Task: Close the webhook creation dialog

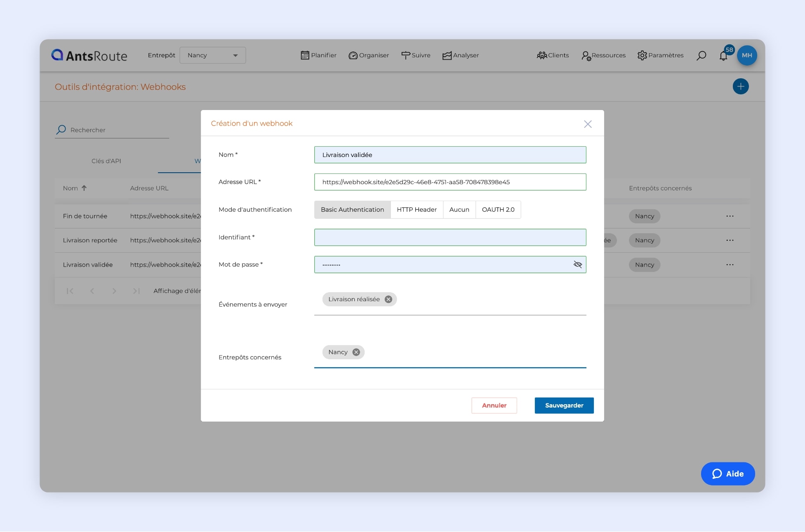Action: [588, 124]
